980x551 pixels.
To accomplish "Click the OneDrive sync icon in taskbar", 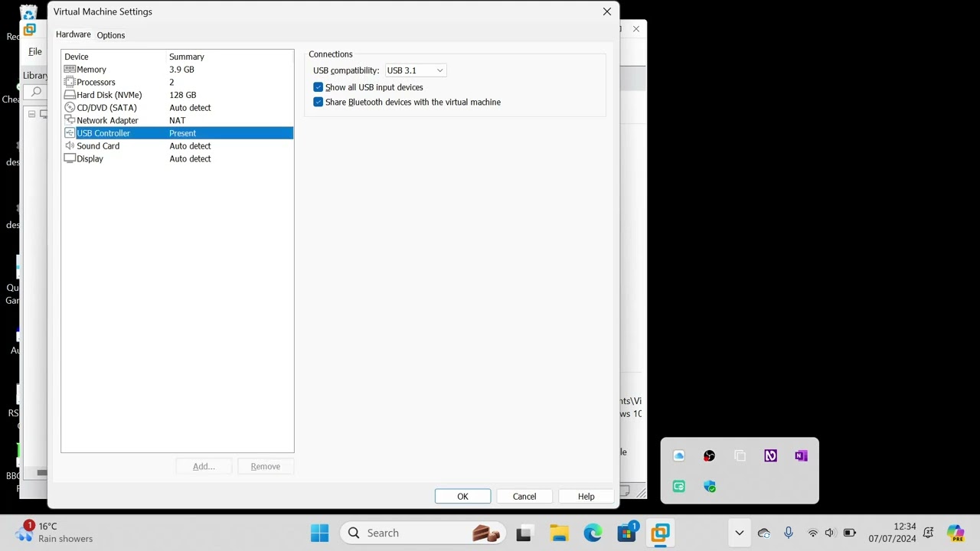I will click(764, 533).
